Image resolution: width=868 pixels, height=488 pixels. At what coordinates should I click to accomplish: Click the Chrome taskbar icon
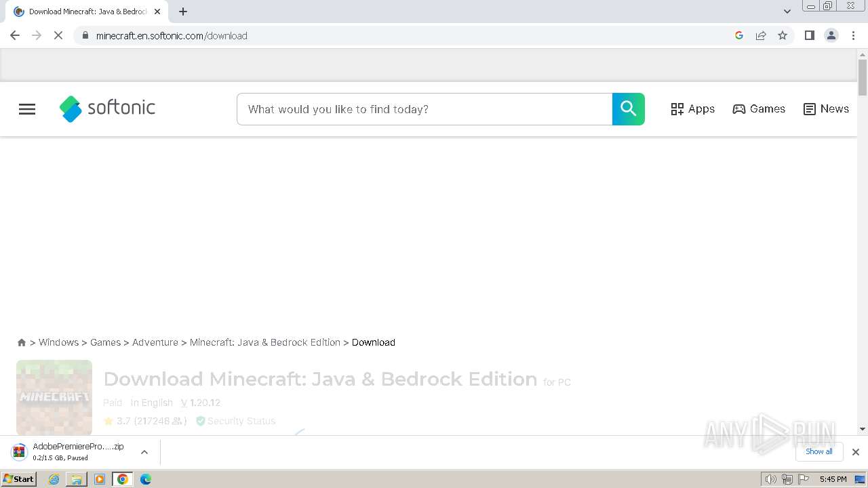click(123, 479)
